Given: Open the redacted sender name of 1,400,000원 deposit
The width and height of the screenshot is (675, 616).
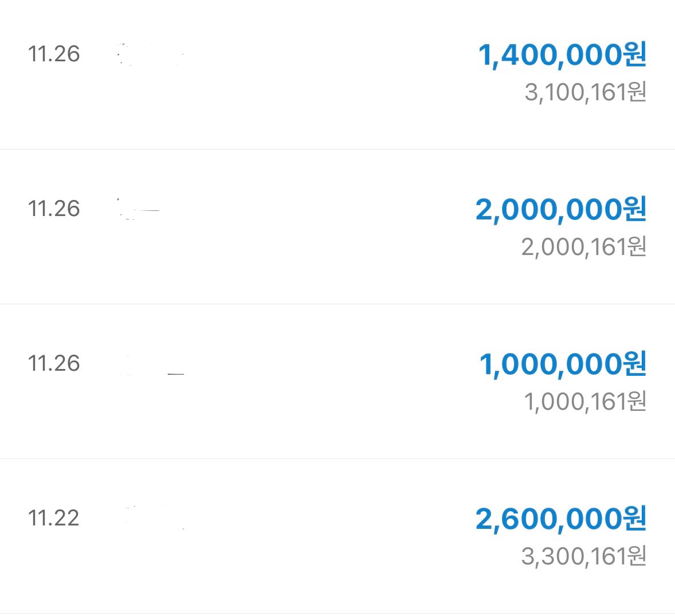Looking at the screenshot, I should [149, 56].
